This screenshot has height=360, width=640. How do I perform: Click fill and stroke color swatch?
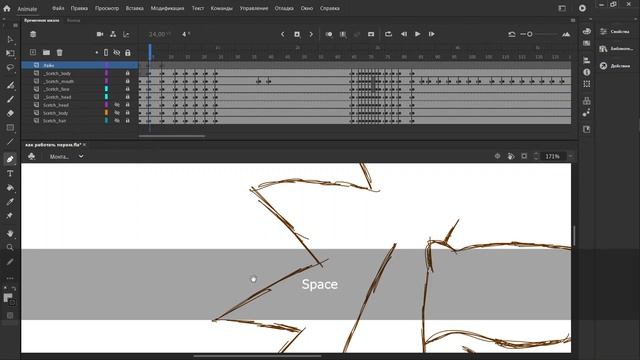(x=9, y=299)
